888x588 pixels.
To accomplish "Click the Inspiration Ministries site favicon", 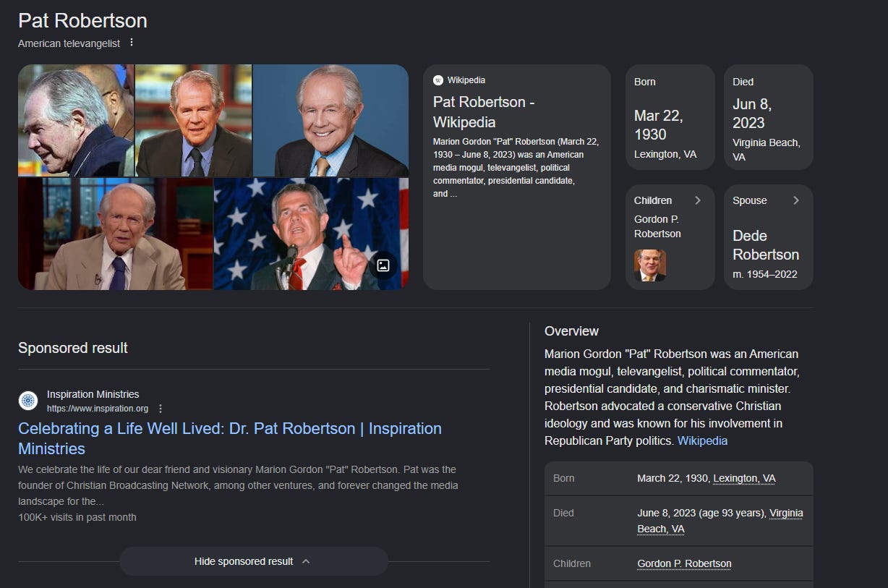I will click(28, 401).
